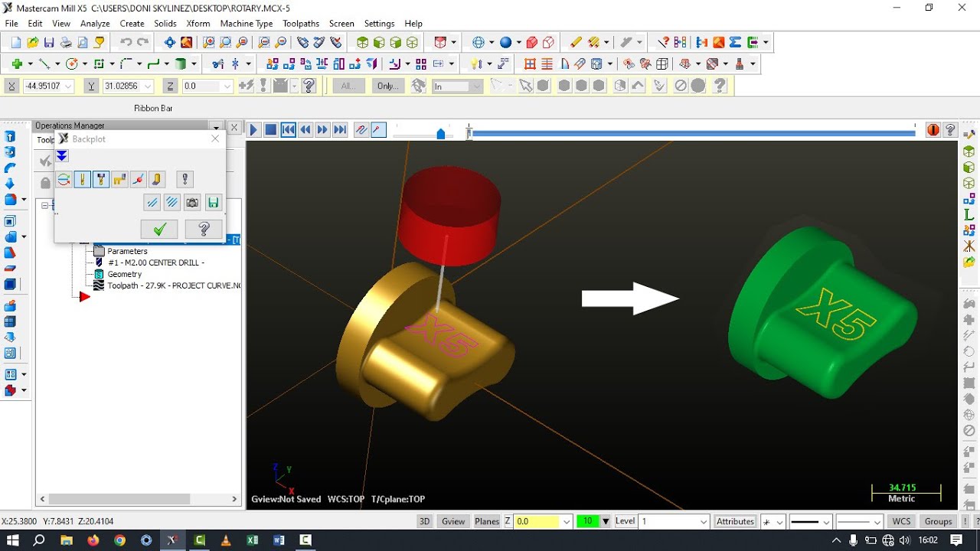Click the Backplot info exclamation icon
Viewport: 980px width, 551px height.
[x=185, y=180]
